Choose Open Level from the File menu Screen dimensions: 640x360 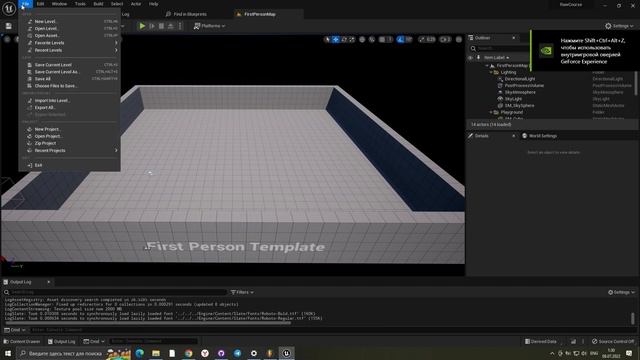pos(69,29)
